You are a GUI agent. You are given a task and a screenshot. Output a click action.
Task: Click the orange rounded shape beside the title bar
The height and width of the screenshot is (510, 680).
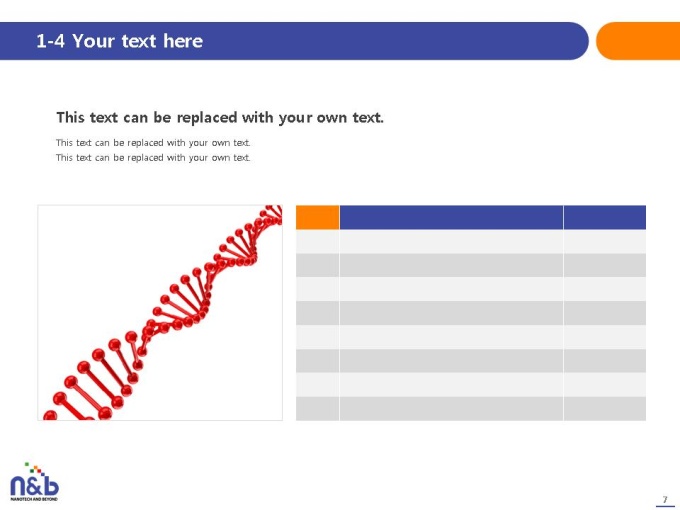638,41
